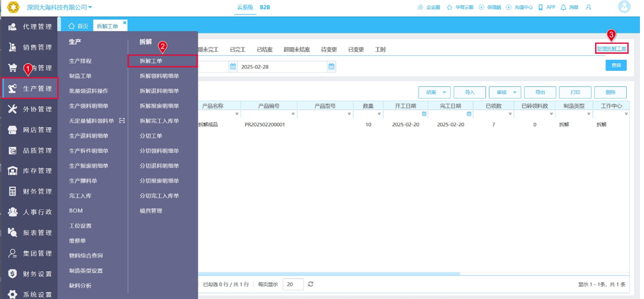Switch to the 云系统 top tab
644x299 pixels.
point(245,7)
